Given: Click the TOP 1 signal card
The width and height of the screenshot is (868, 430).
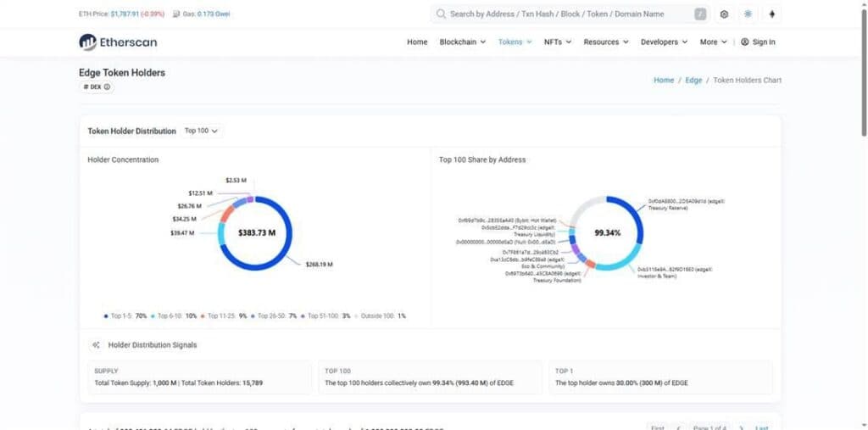Looking at the screenshot, I should click(660, 377).
